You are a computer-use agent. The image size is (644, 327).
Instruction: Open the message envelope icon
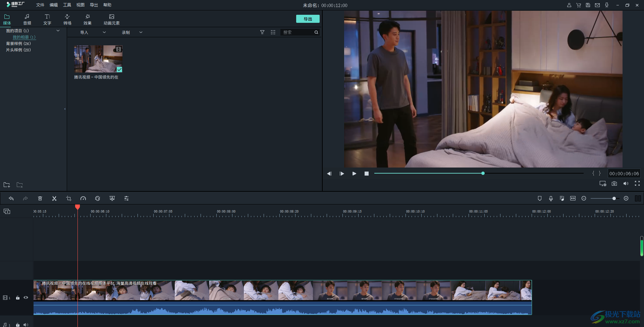pos(597,5)
